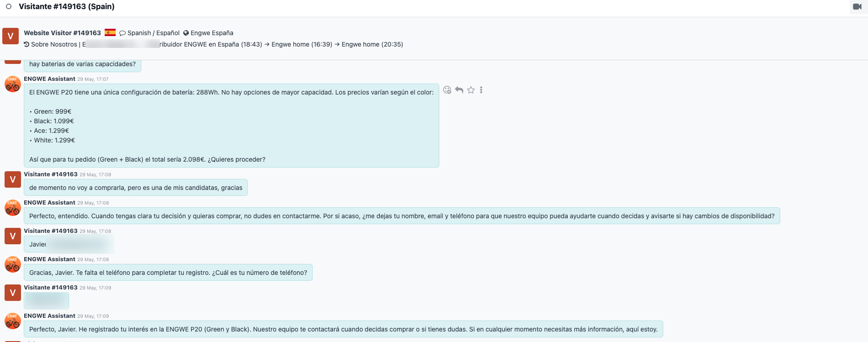Open the large V avatar in the visitor header

(11, 36)
